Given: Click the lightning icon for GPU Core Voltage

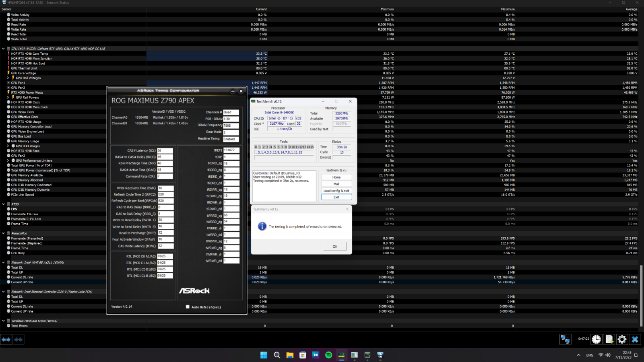Looking at the screenshot, I should (x=8, y=73).
